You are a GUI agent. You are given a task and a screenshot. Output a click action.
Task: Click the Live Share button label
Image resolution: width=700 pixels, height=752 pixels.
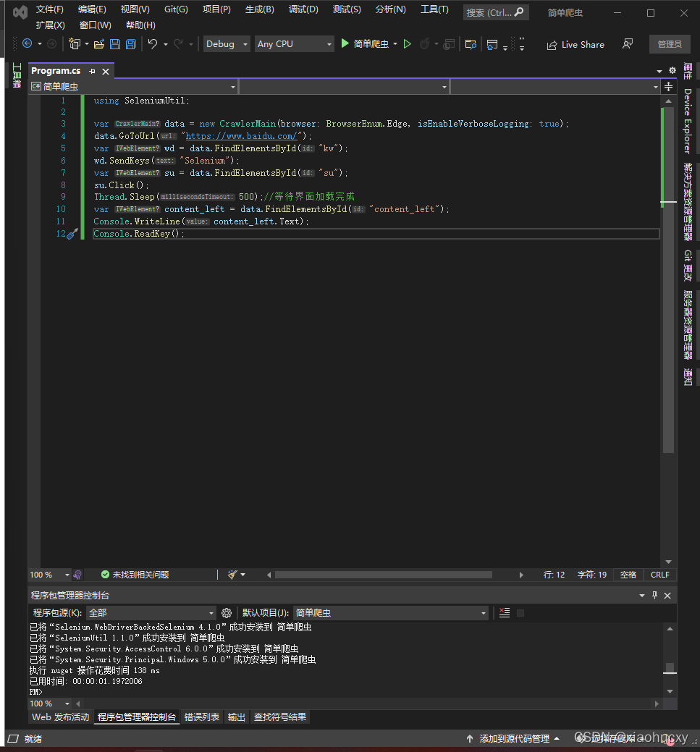pos(583,45)
